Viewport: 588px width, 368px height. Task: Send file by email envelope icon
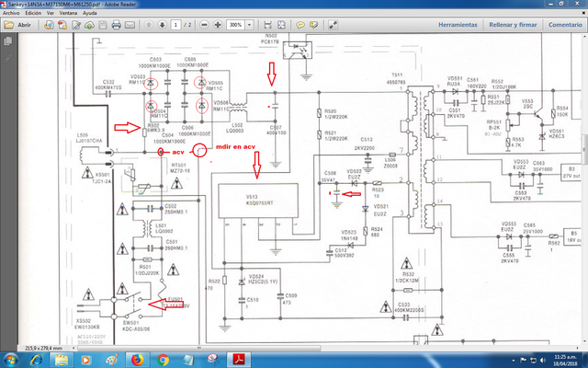[130, 25]
